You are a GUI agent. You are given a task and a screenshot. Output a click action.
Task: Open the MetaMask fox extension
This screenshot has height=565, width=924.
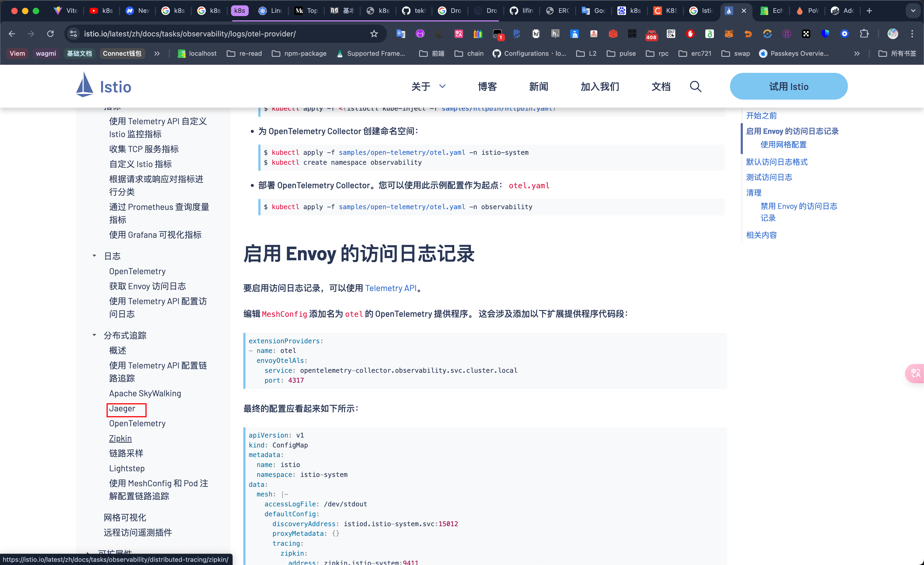pyautogui.click(x=729, y=34)
